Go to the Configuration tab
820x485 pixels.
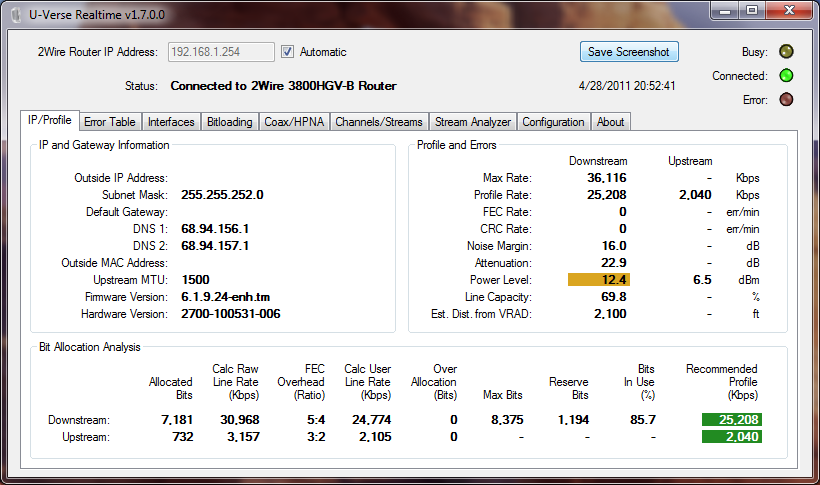(553, 122)
